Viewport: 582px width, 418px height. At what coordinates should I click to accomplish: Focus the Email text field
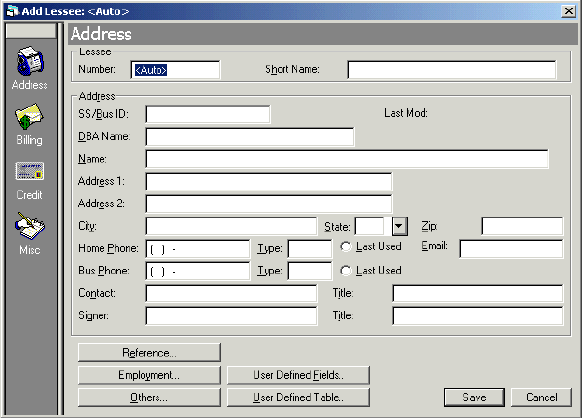pos(511,249)
